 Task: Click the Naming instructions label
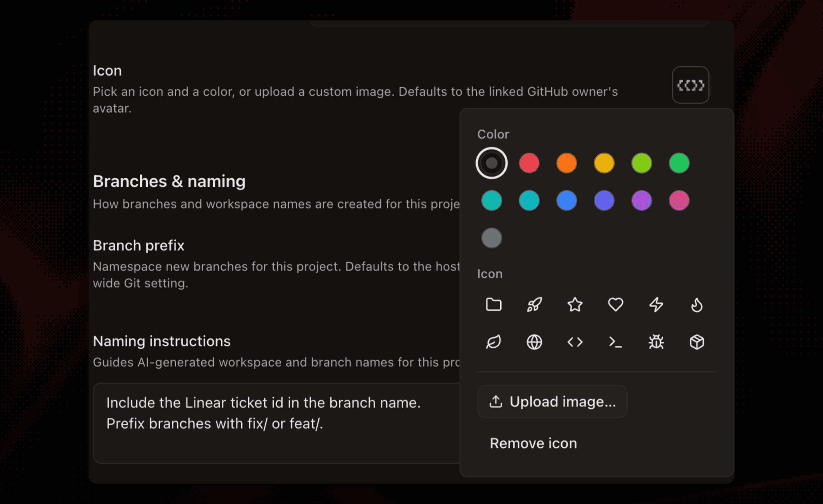(x=162, y=341)
